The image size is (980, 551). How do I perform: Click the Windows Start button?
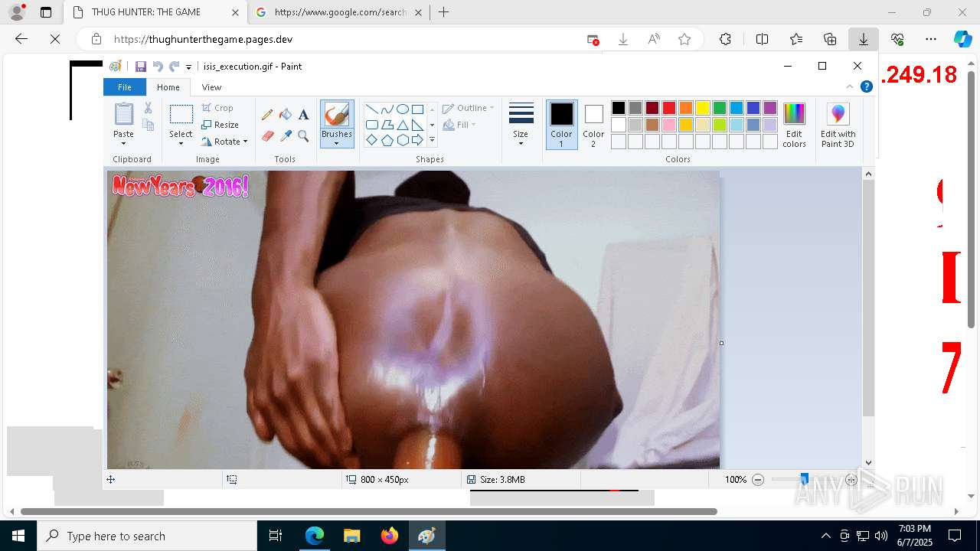(18, 536)
